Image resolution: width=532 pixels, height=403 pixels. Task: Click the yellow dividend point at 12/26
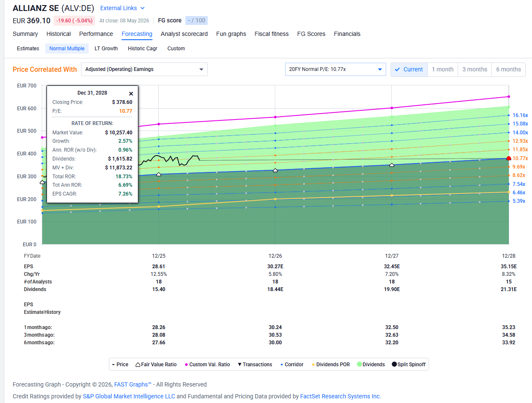pyautogui.click(x=275, y=199)
